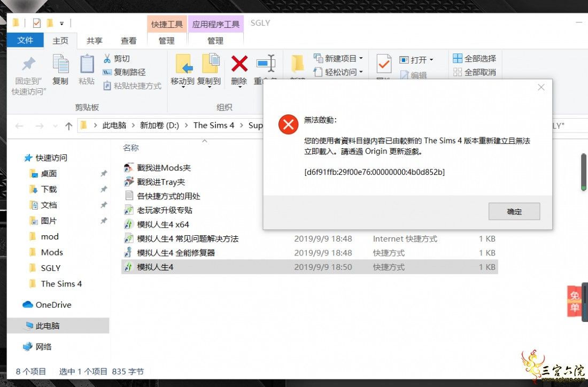588x387 pixels.
Task: Expand breadcrumb chevron after 此电脑
Action: (x=133, y=126)
